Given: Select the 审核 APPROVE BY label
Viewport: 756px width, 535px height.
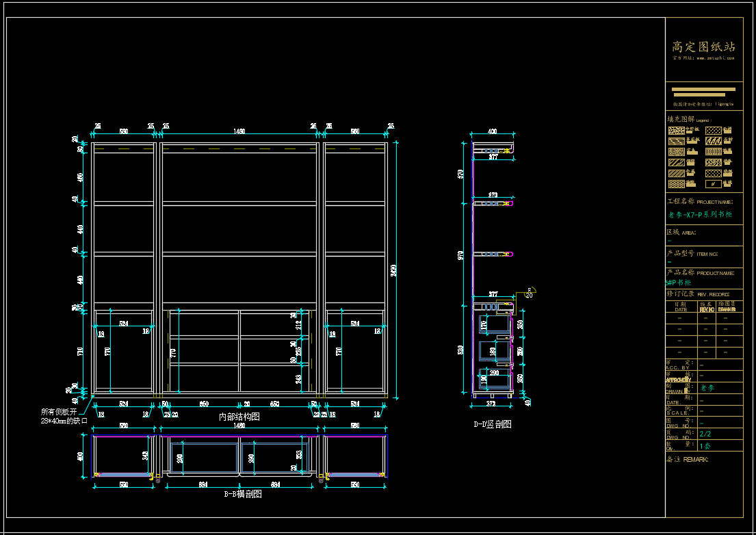Looking at the screenshot, I should click(680, 376).
